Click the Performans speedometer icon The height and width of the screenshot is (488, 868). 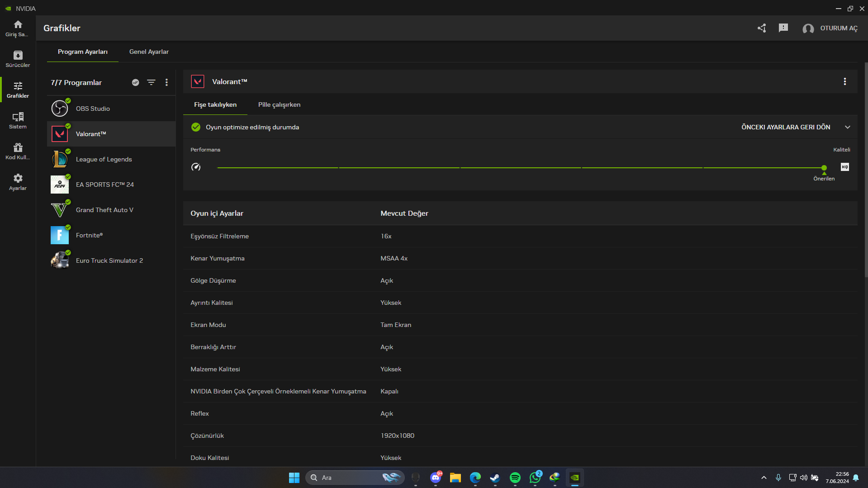click(x=196, y=167)
